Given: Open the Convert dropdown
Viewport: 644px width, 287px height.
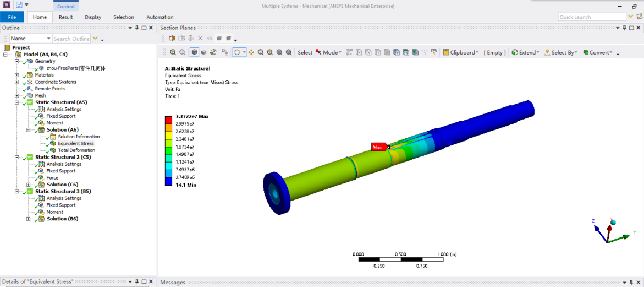Looking at the screenshot, I should click(598, 52).
